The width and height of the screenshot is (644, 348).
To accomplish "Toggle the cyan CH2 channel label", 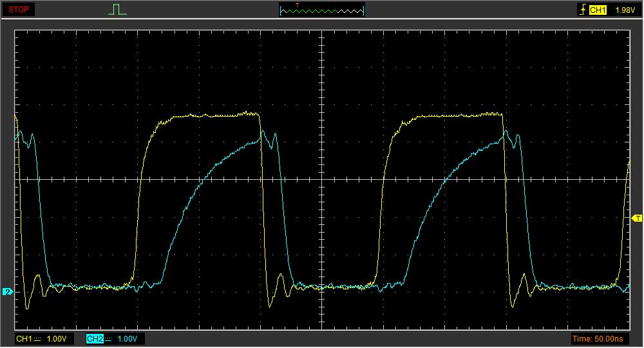I will pyautogui.click(x=94, y=339).
